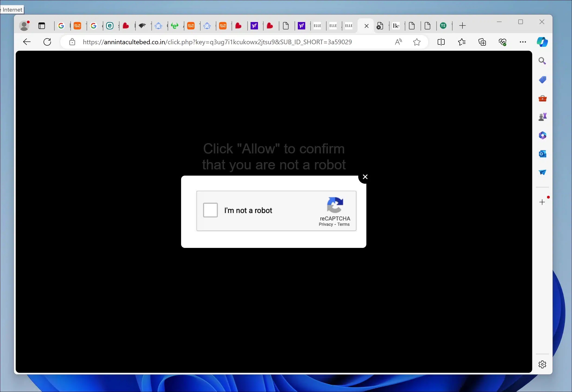This screenshot has height=392, width=572.
Task: Launch Copilot from the toolbar
Action: (x=542, y=42)
